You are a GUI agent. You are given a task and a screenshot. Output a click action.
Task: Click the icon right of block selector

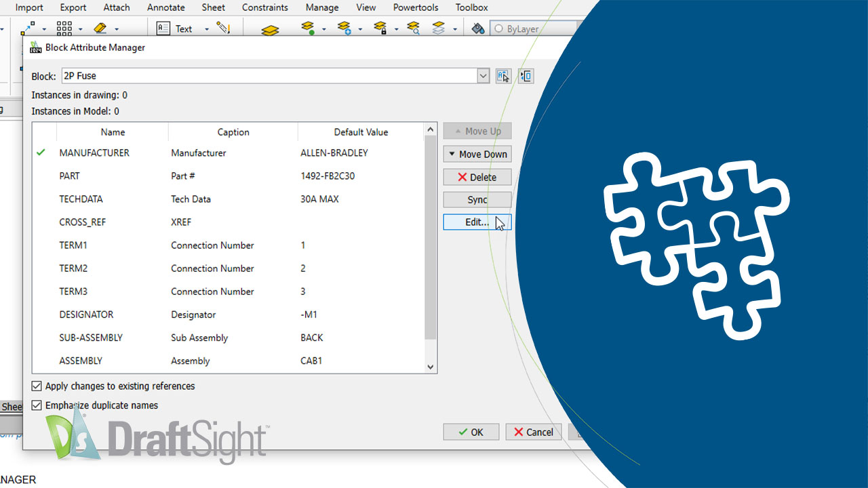point(526,76)
